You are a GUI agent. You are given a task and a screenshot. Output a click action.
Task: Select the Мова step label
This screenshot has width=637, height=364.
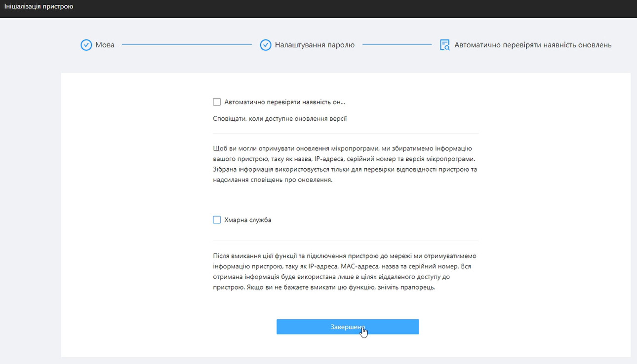(105, 45)
